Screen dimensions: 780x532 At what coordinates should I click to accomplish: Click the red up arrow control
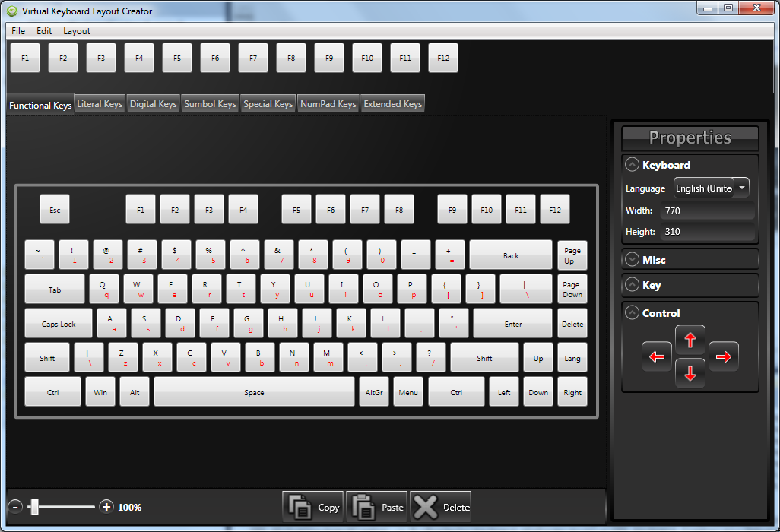coord(690,340)
